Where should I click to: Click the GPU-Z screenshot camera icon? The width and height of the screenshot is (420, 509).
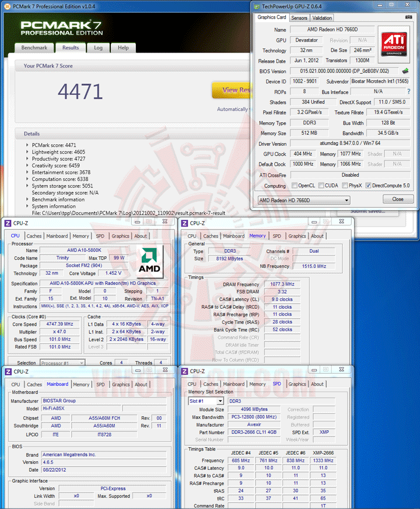409,17
